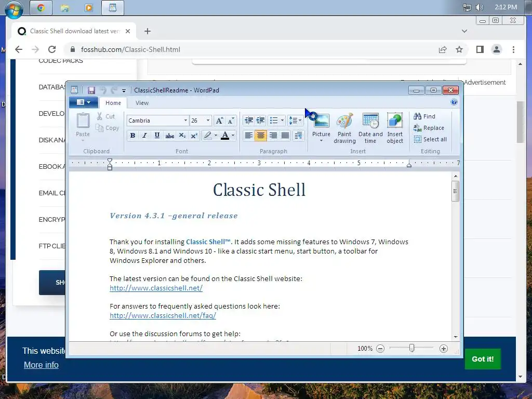Switch to the Home ribbon tab
Image resolution: width=532 pixels, height=399 pixels.
pos(113,103)
